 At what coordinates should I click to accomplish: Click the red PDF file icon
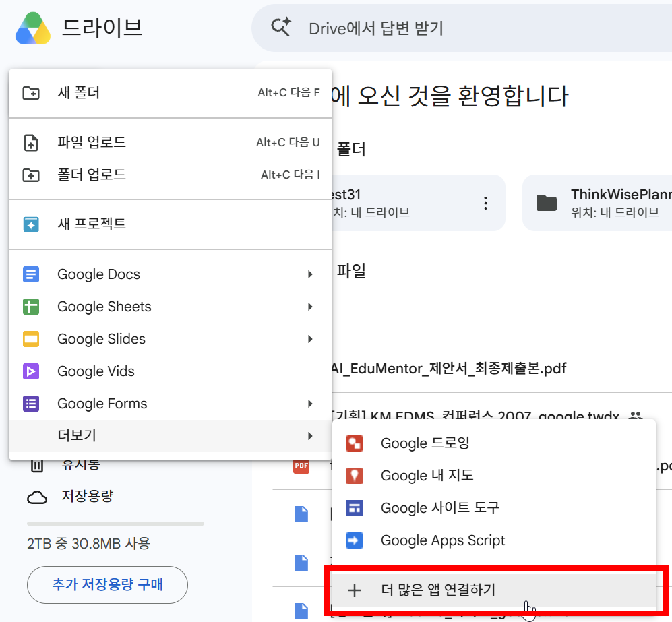click(x=301, y=466)
